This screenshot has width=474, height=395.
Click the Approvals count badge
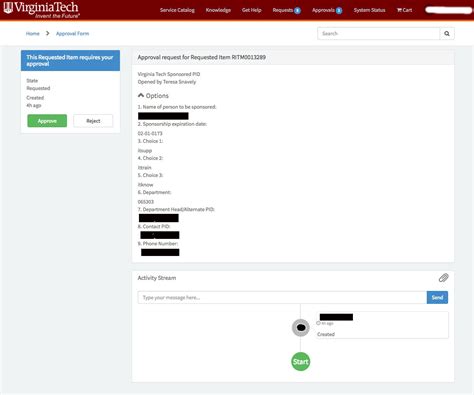pos(339,10)
